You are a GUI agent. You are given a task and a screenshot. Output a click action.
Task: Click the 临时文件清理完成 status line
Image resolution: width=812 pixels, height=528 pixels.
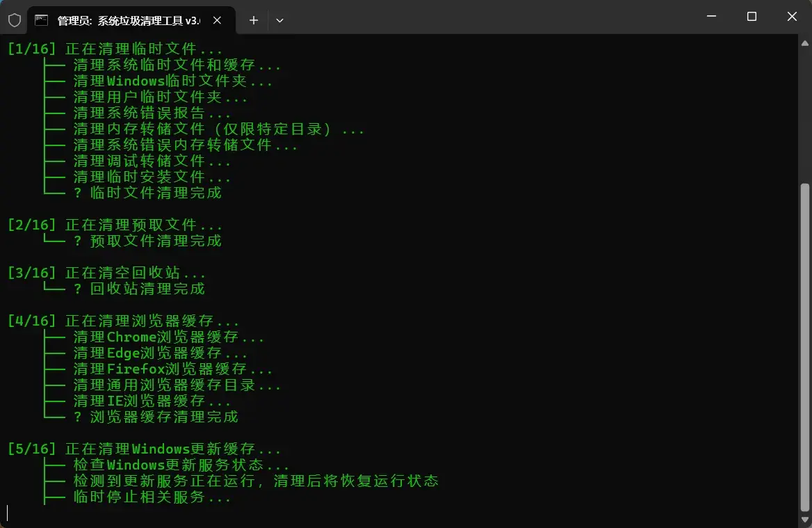point(147,193)
